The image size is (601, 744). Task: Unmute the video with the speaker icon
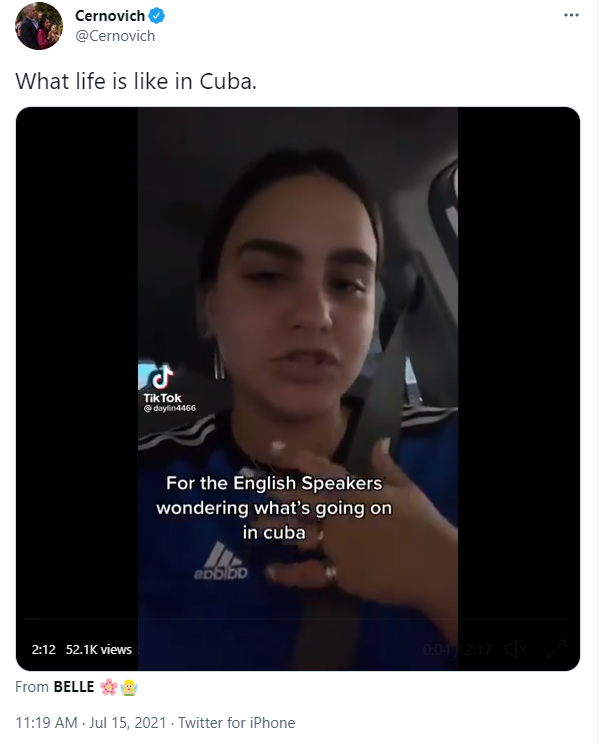(x=515, y=649)
